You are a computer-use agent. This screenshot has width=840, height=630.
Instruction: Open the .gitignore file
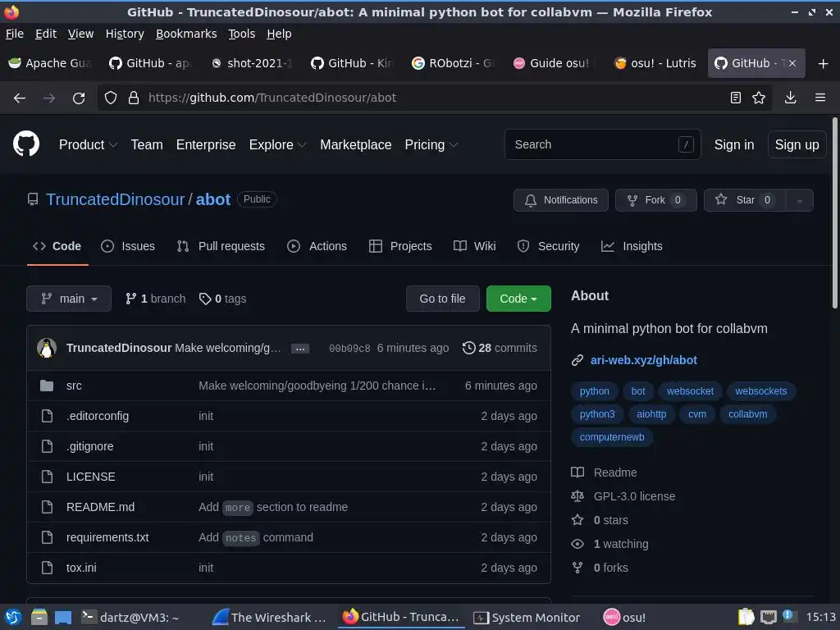(90, 446)
